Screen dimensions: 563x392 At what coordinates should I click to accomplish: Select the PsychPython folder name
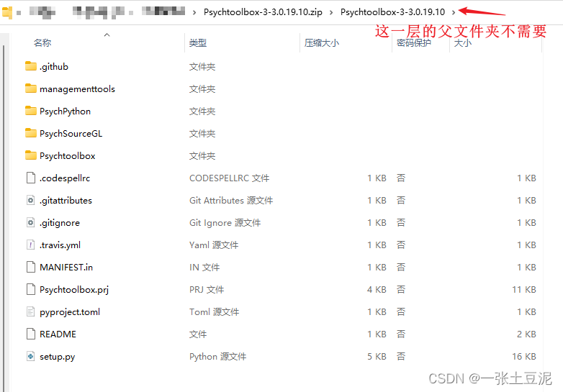[65, 111]
